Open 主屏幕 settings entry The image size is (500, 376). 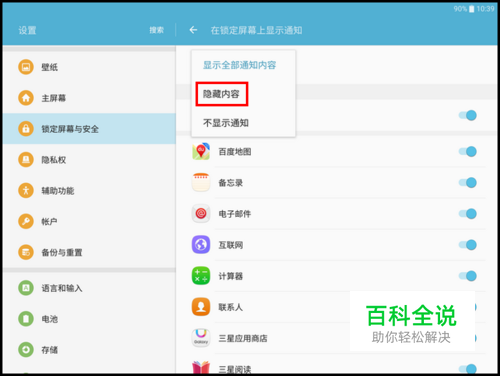(89, 98)
